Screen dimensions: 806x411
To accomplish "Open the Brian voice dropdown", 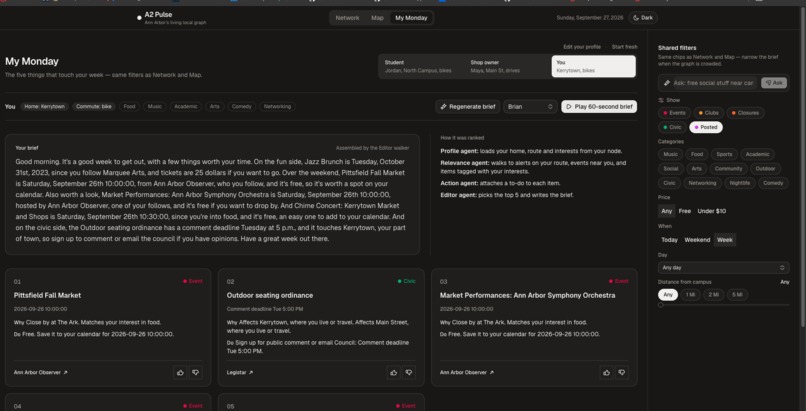I will coord(530,106).
